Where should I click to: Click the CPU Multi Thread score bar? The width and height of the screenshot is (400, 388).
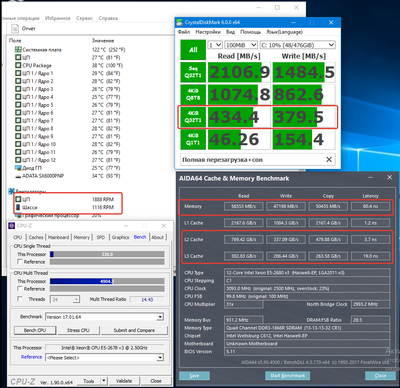[107, 281]
